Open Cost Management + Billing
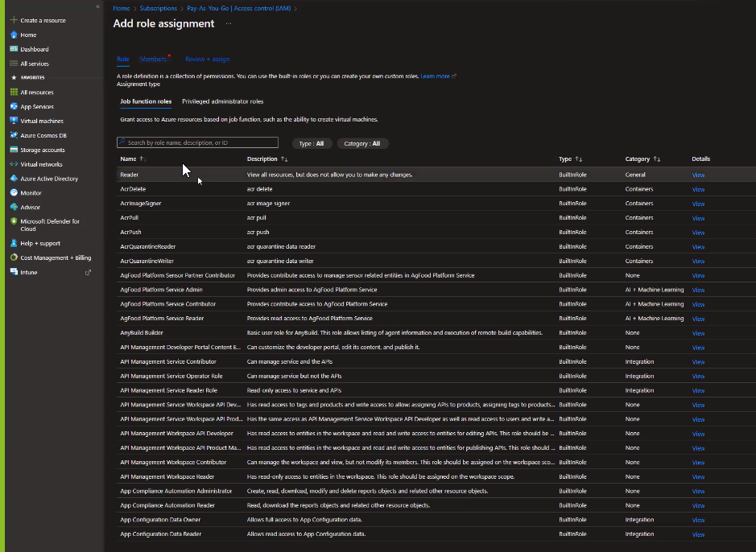 (56, 258)
